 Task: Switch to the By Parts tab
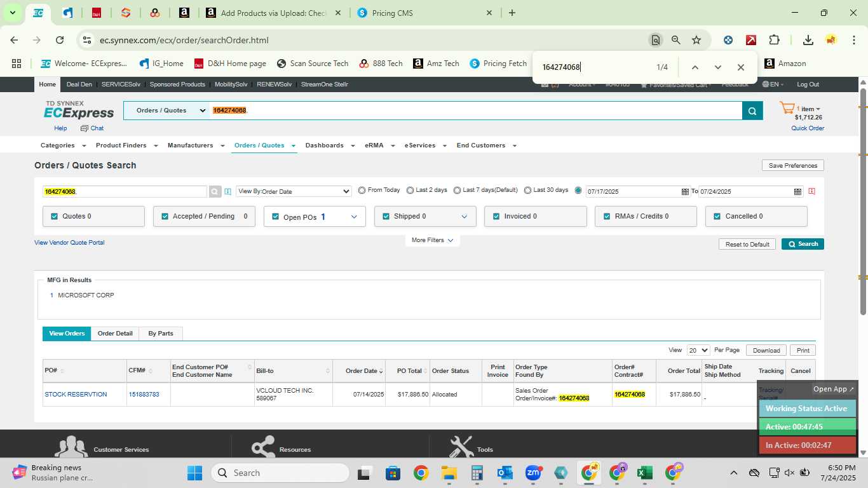(x=161, y=334)
